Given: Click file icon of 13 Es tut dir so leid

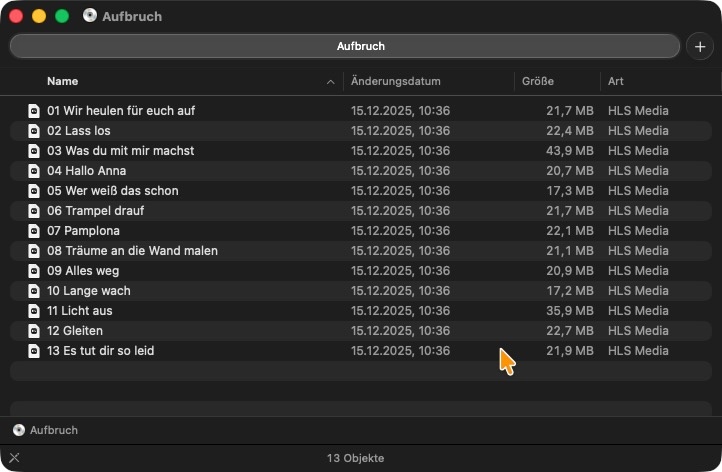Looking at the screenshot, I should [x=34, y=351].
